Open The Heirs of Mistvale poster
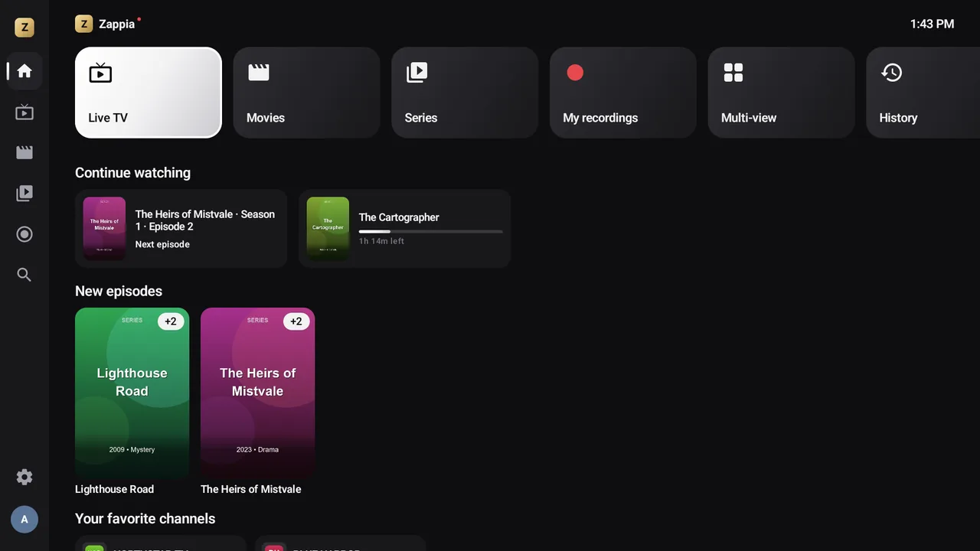980x551 pixels. coord(257,393)
